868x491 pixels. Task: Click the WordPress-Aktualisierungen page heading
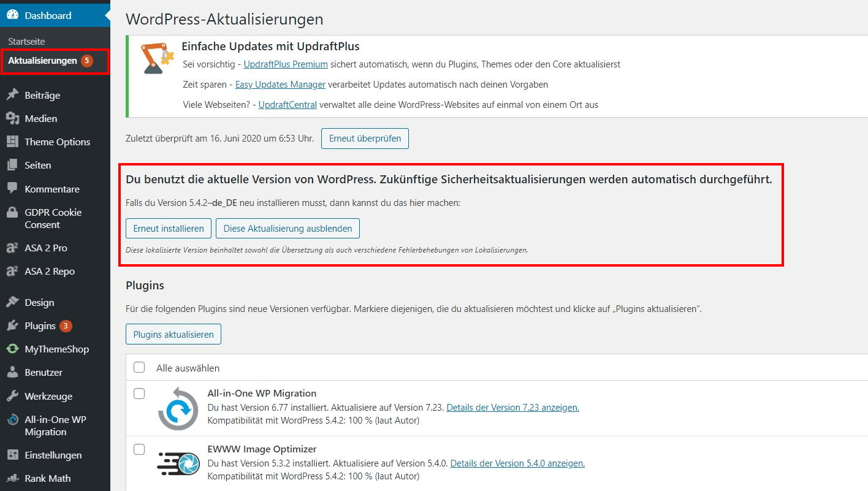(224, 19)
